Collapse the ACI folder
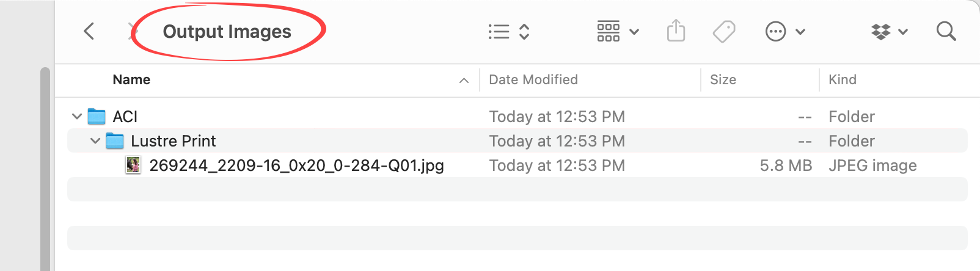 [x=77, y=116]
